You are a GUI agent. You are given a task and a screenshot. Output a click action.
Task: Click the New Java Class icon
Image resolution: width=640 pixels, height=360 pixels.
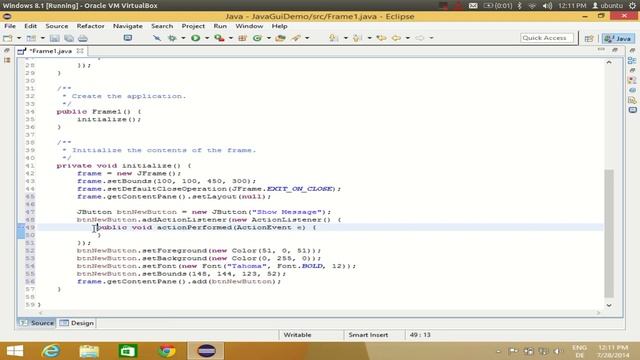point(257,38)
